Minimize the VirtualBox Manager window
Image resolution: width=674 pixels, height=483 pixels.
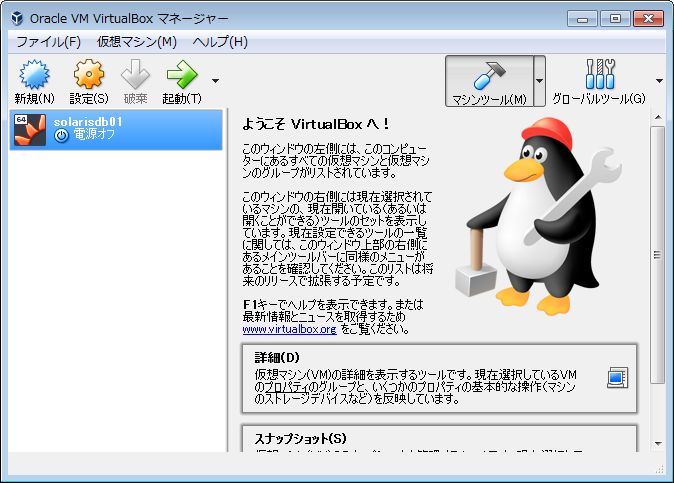point(582,18)
